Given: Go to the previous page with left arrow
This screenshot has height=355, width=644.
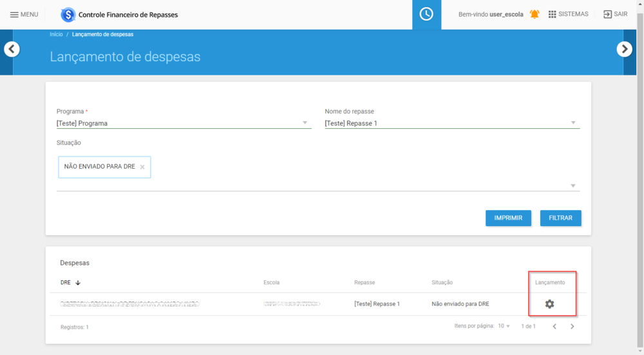Looking at the screenshot, I should click(12, 50).
